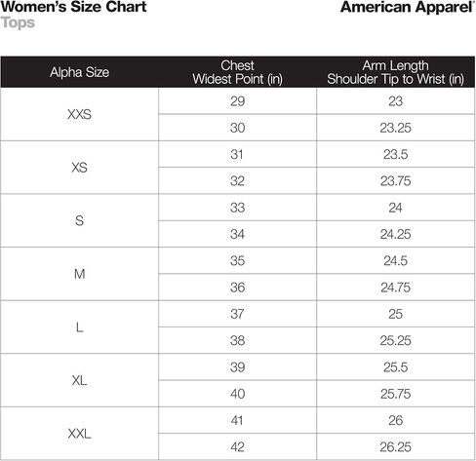This screenshot has width=476, height=461.
Task: Click chest measurement cell 42
Action: click(x=237, y=447)
